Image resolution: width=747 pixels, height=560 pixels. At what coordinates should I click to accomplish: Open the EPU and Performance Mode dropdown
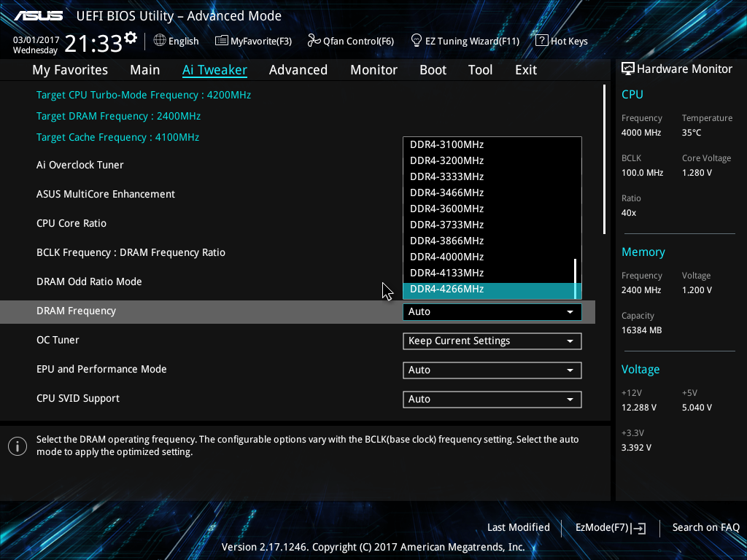tap(492, 370)
